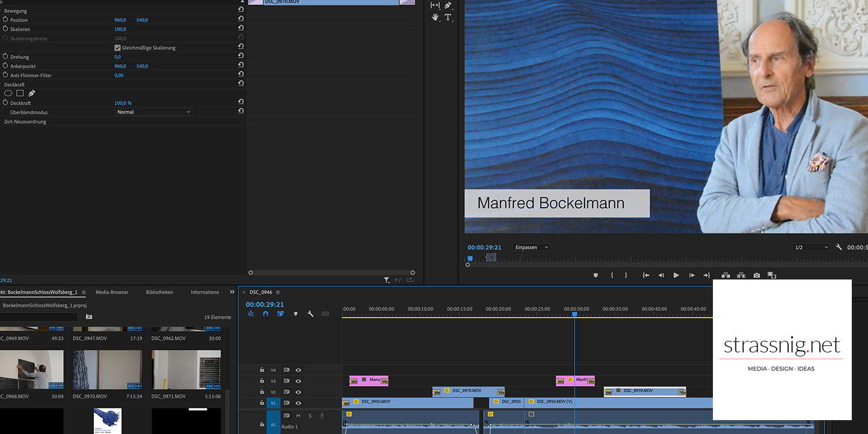Image resolution: width=868 pixels, height=434 pixels.
Task: Draw free Bezier mask with pen
Action: 32,93
